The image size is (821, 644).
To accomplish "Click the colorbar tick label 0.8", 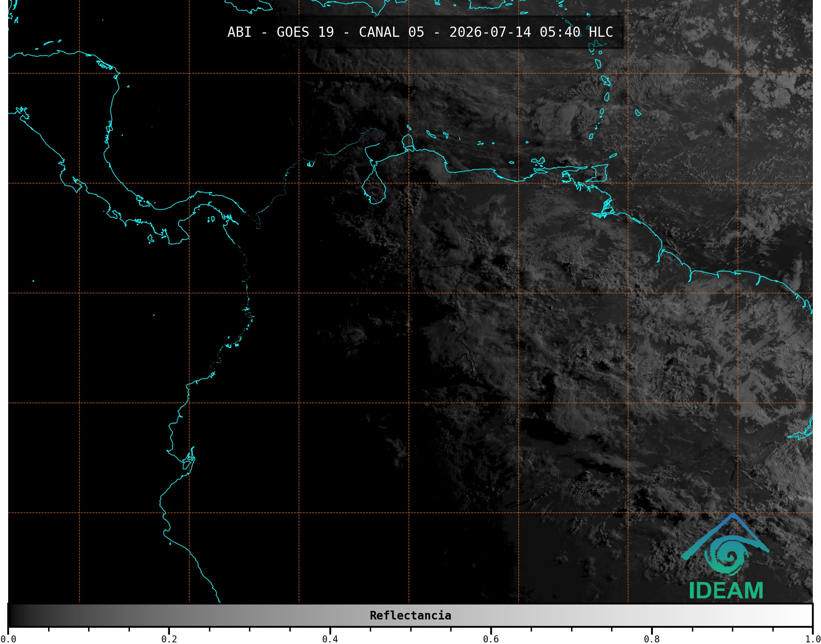I will tap(652, 639).
